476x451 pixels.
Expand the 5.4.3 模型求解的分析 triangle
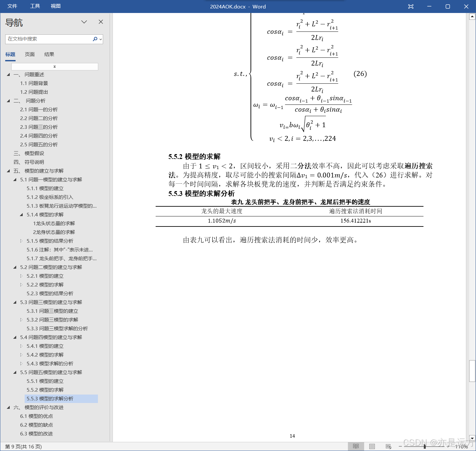(21, 364)
